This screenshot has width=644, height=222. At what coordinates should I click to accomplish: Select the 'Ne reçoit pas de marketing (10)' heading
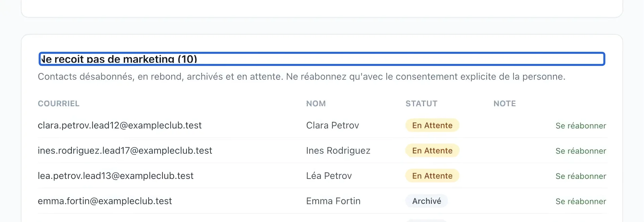pos(322,59)
